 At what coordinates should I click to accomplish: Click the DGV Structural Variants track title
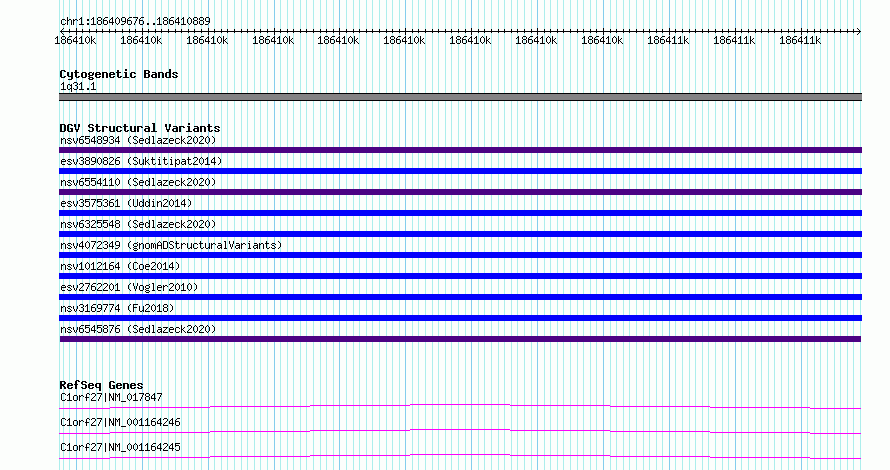click(140, 128)
